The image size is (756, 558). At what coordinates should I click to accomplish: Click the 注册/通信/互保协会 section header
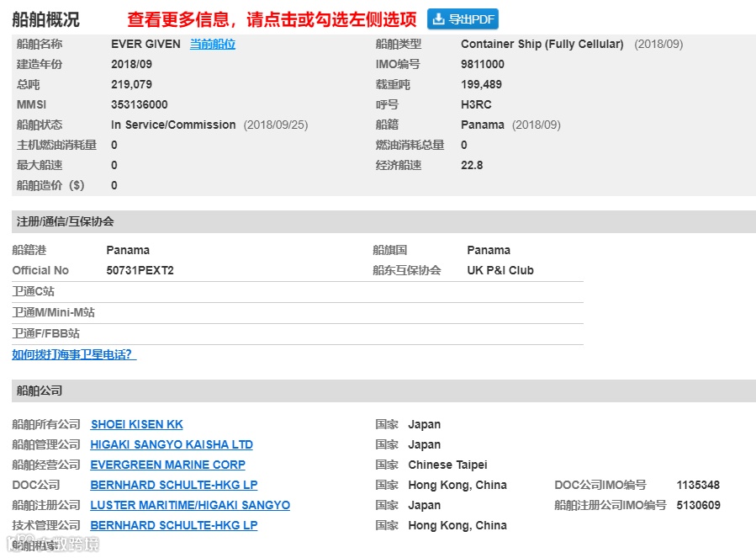point(383,222)
